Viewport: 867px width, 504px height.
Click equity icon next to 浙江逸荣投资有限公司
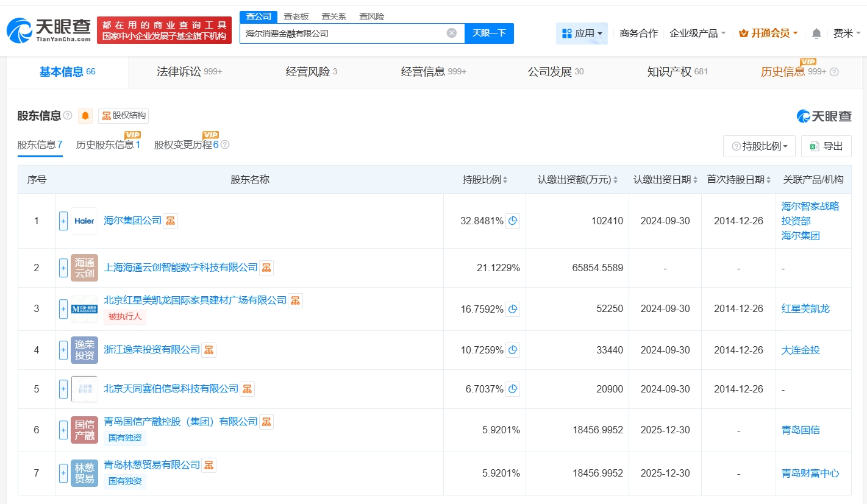pos(209,350)
